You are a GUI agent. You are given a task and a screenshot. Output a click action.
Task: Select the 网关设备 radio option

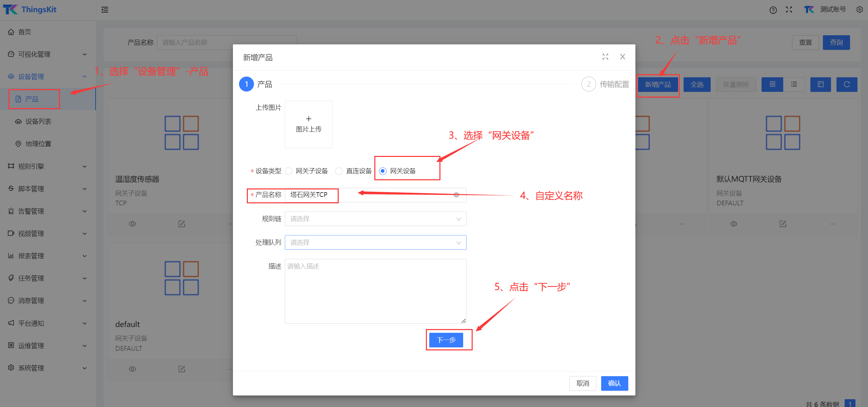[x=383, y=171]
